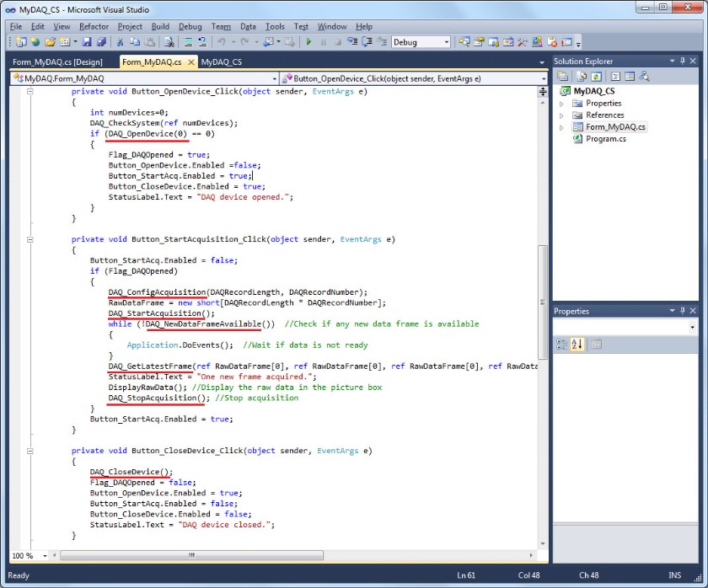Pin the Solution Explorer panel
Image resolution: width=708 pixels, height=588 pixels.
click(683, 61)
